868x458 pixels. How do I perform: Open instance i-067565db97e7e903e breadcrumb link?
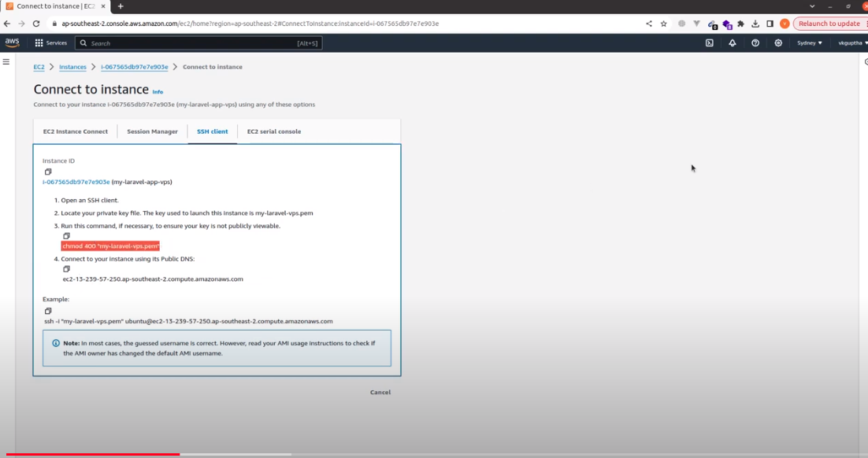(135, 67)
